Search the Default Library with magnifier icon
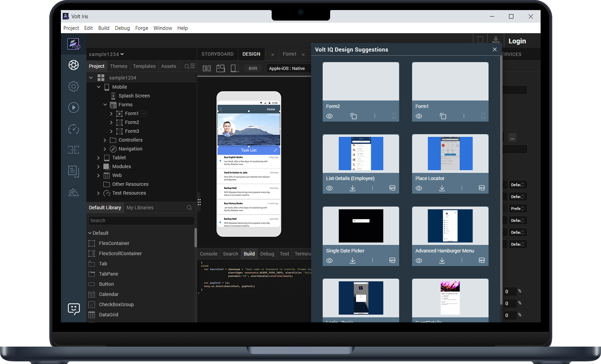Screen dimensions: 601x364 [x=189, y=208]
